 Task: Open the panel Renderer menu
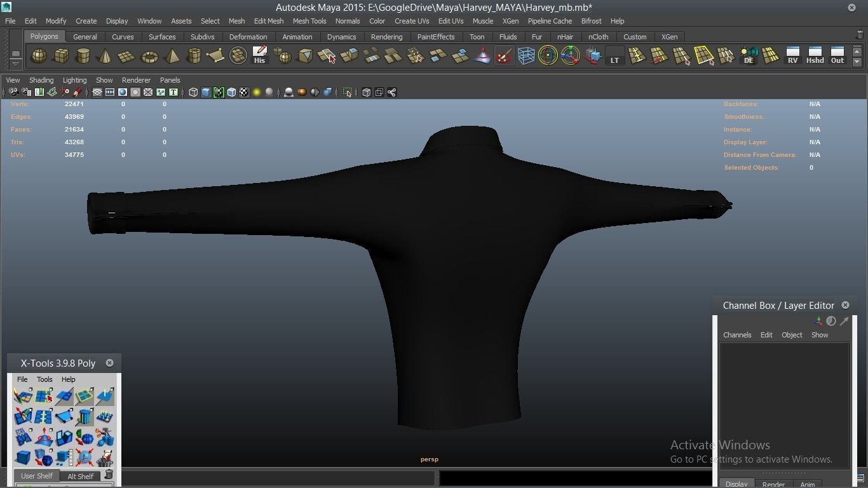[x=136, y=80]
